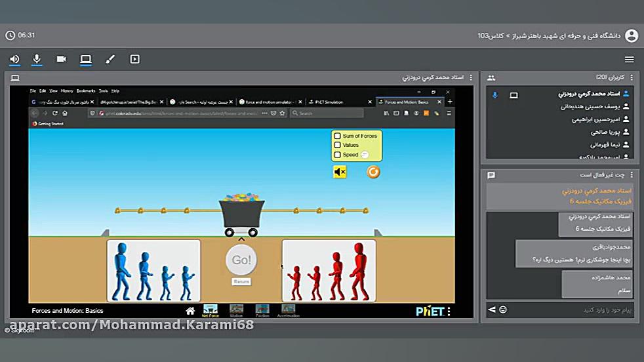
Task: Open the emoji picker in chat
Action: coord(503,310)
